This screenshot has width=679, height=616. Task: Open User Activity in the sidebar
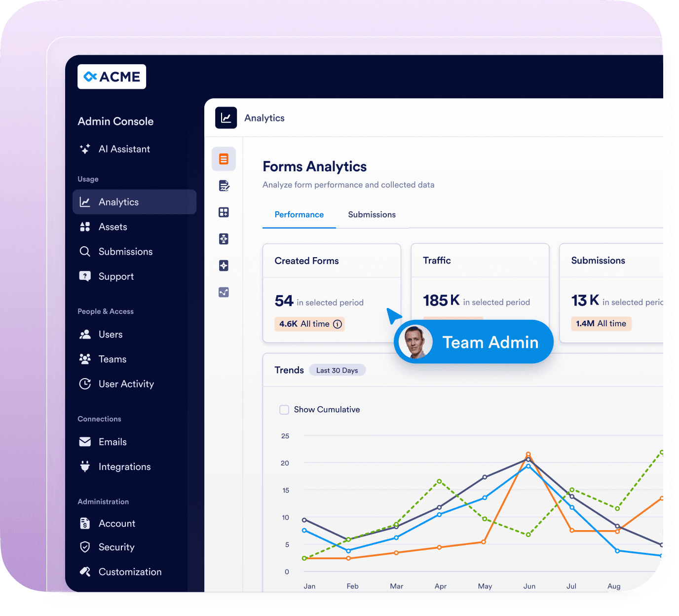pyautogui.click(x=126, y=384)
